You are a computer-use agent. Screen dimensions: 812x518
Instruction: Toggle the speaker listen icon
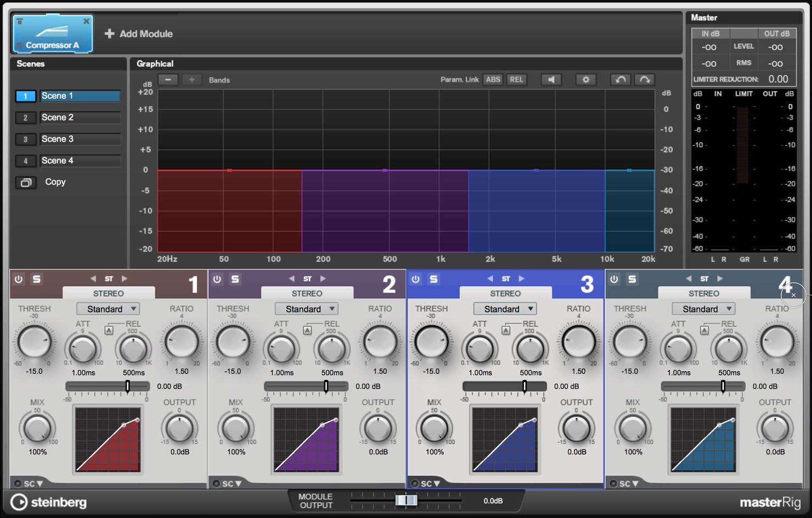click(x=551, y=79)
